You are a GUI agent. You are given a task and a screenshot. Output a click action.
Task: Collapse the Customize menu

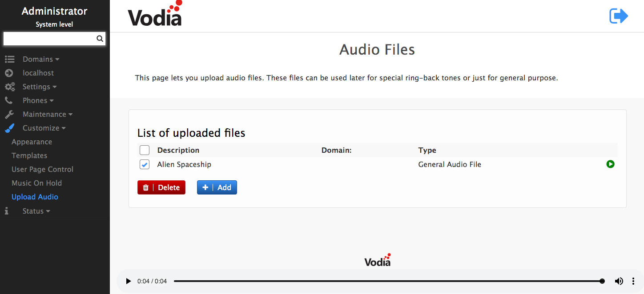tap(44, 128)
